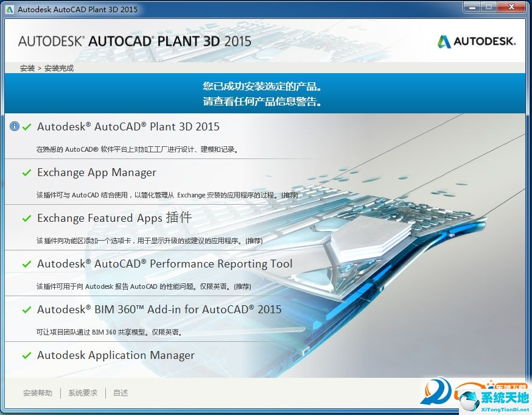The image size is (532, 415).
Task: Select the Exchange App Manager list entry
Action: coord(96,172)
